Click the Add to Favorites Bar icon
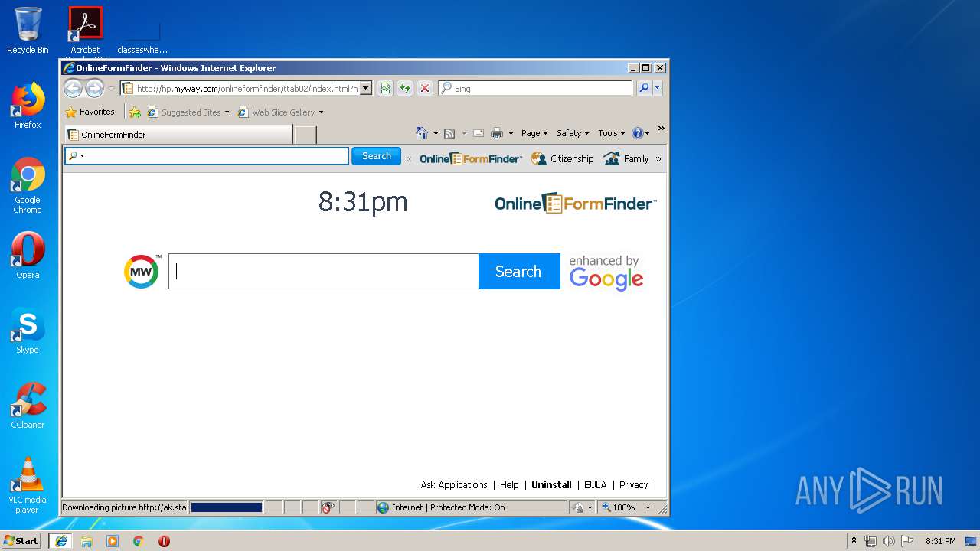980x551 pixels. [135, 112]
